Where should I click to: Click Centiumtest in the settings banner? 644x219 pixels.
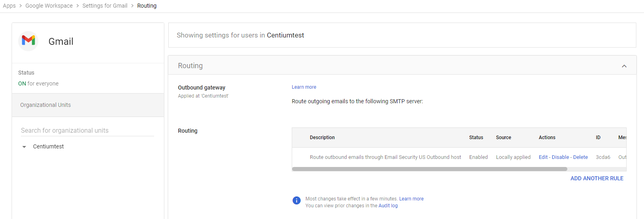pos(285,35)
